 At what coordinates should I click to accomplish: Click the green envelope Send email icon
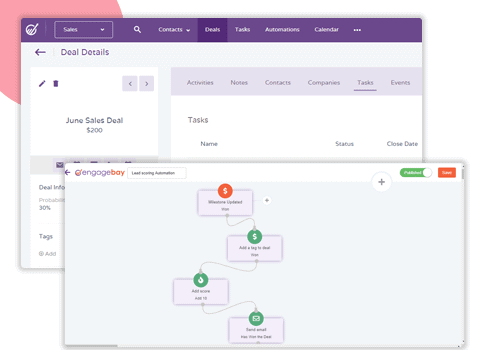256,318
